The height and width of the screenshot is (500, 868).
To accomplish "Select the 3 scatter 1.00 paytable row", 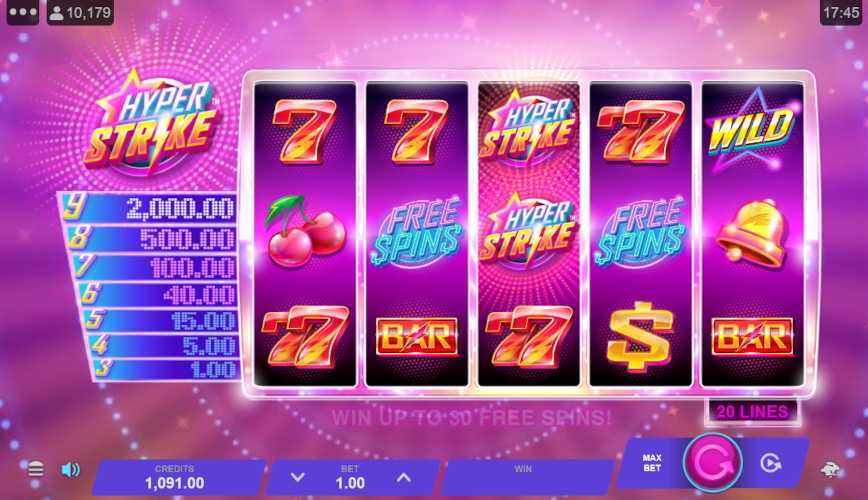I will click(x=165, y=369).
